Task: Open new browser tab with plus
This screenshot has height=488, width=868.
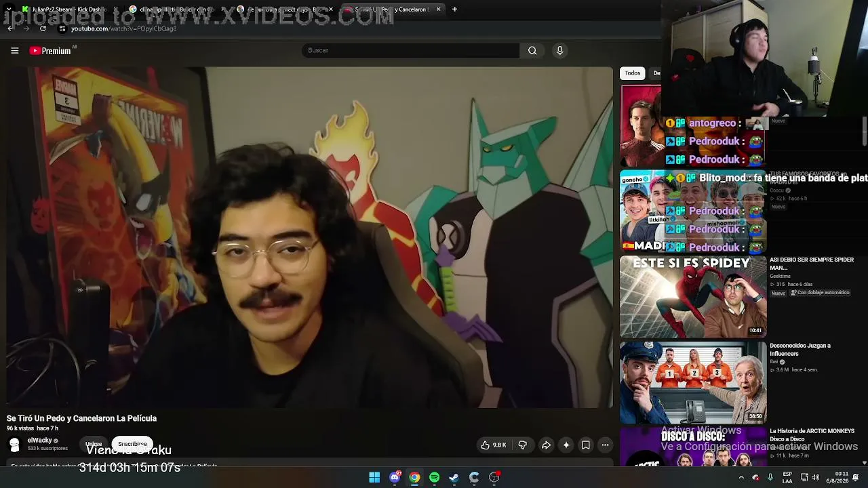Action: [x=454, y=9]
